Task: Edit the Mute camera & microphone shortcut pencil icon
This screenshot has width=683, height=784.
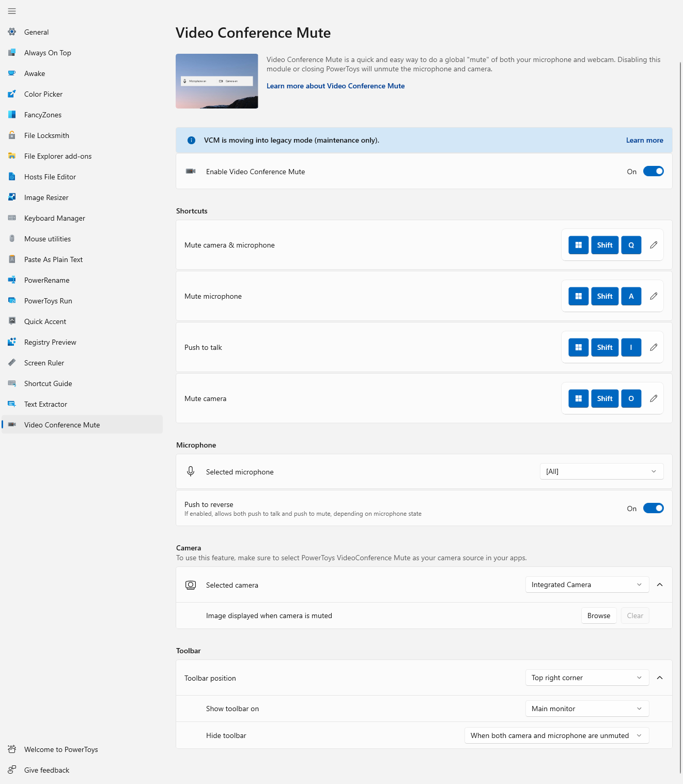Action: pos(654,244)
